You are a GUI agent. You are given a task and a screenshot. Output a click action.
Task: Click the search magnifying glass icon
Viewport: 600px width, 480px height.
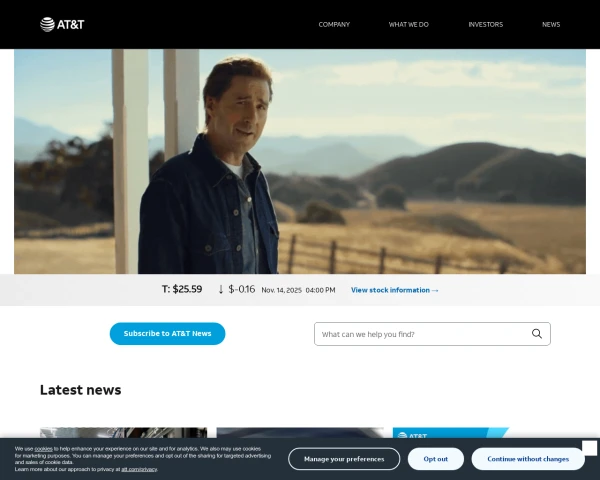point(537,334)
